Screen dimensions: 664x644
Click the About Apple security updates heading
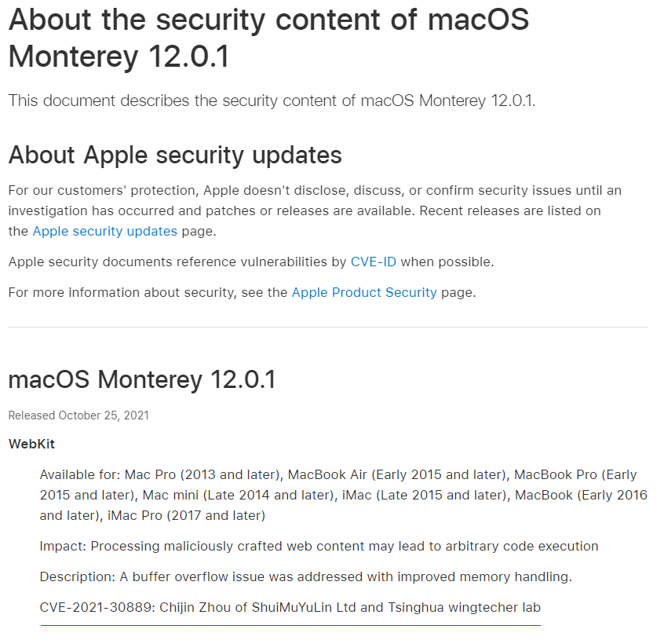[x=175, y=155]
